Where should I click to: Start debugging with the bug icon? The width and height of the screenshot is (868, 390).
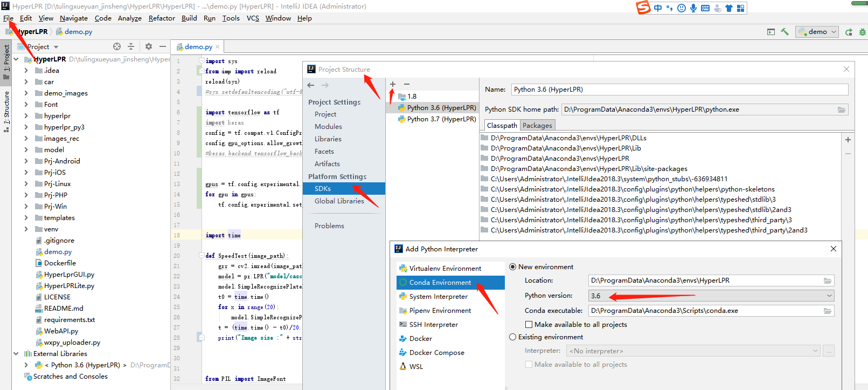click(862, 32)
